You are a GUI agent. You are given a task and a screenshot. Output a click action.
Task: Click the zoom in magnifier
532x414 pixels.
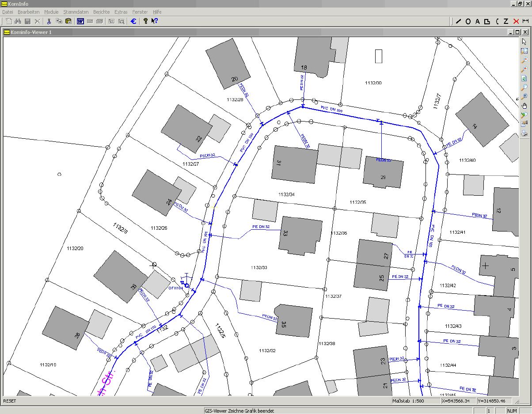pos(524,69)
